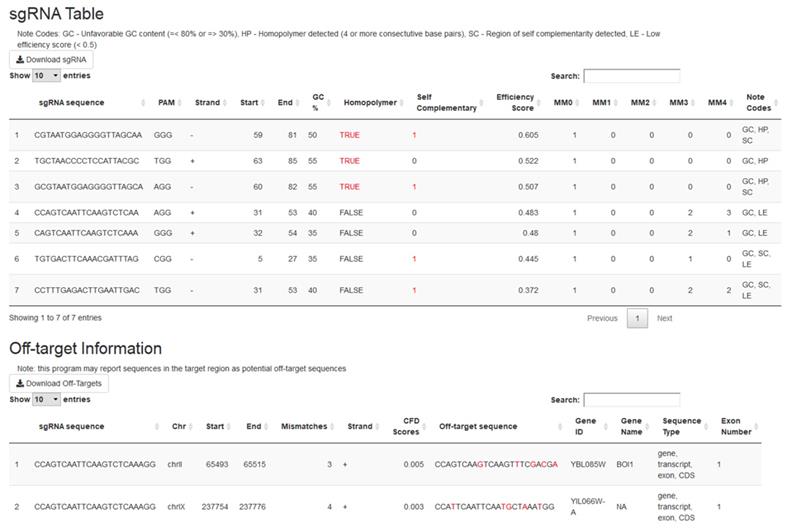Sort off-target table by Gene ID column
Screen dimensions: 786x528
coord(586,426)
